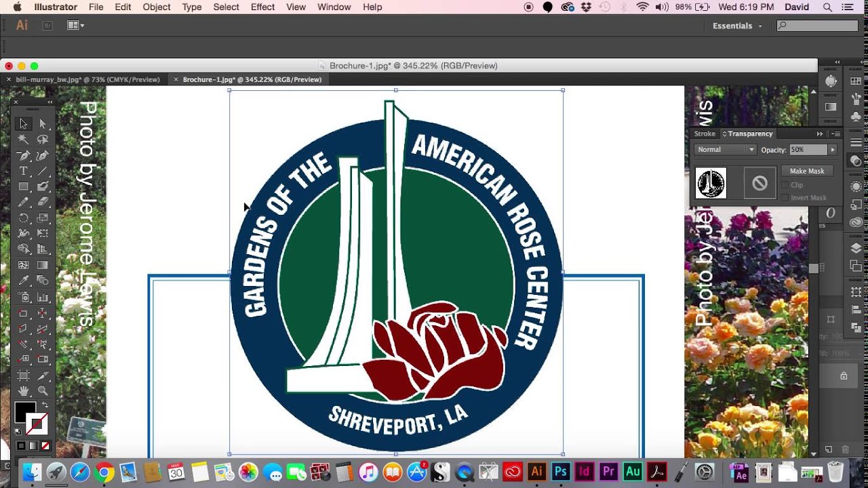
Task: Open the Window menu
Action: pos(334,7)
